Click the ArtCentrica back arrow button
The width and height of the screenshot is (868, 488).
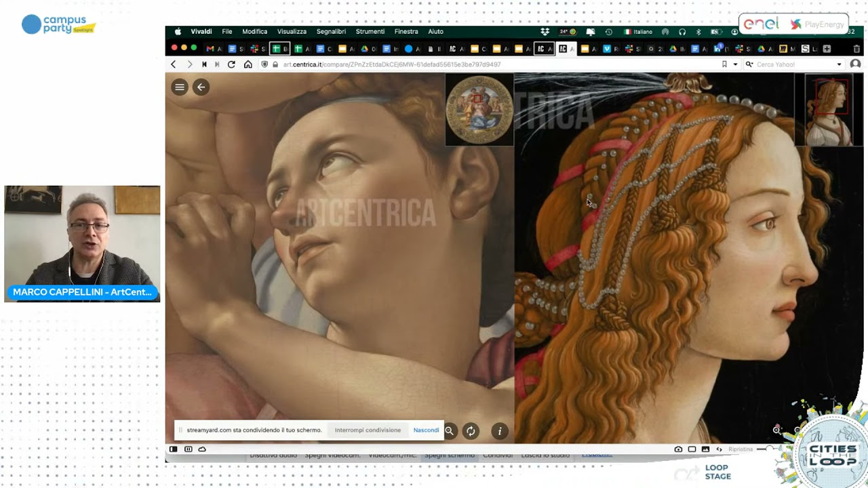click(x=201, y=87)
